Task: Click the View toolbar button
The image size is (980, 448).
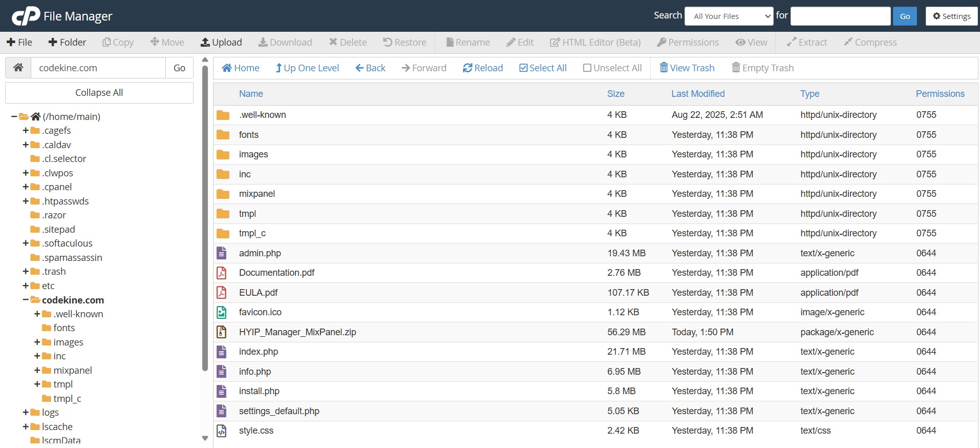Action: pyautogui.click(x=751, y=42)
